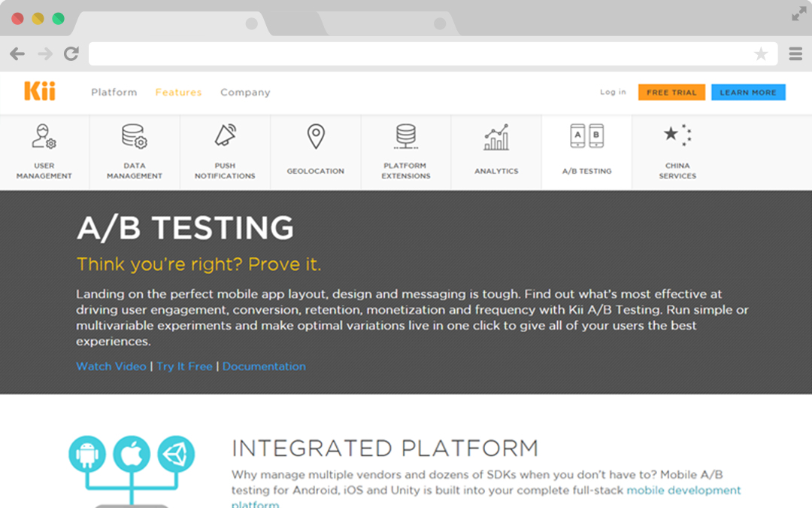Focus the browser address bar

433,54
